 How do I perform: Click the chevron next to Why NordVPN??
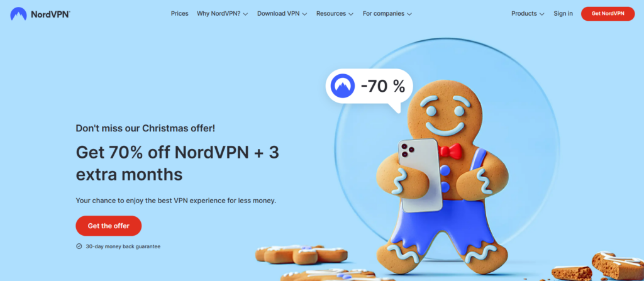point(246,14)
